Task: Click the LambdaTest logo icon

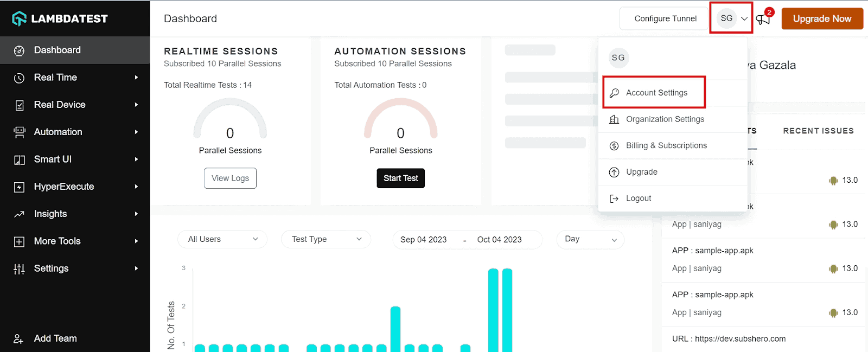Action: [20, 18]
